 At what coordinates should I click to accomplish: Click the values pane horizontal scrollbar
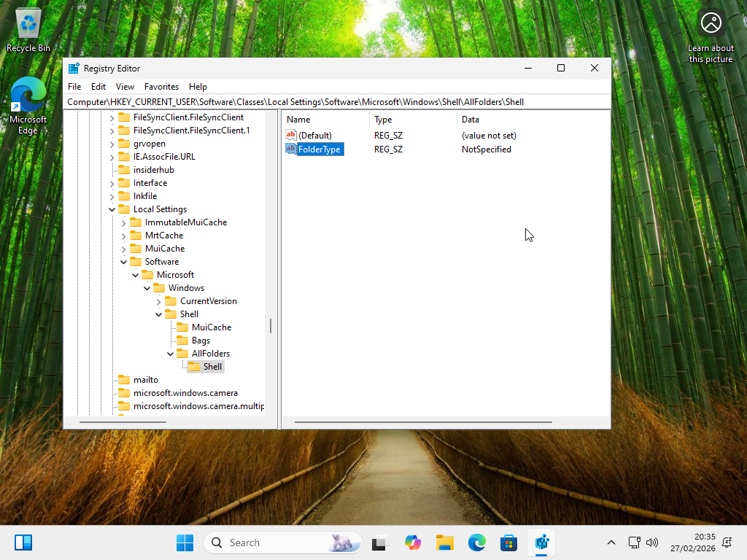pyautogui.click(x=423, y=422)
